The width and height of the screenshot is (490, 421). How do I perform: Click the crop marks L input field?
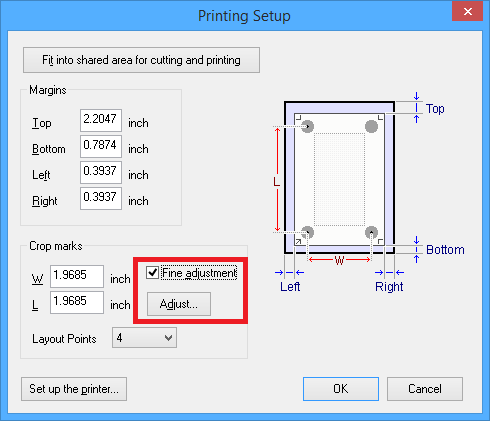tap(77, 302)
